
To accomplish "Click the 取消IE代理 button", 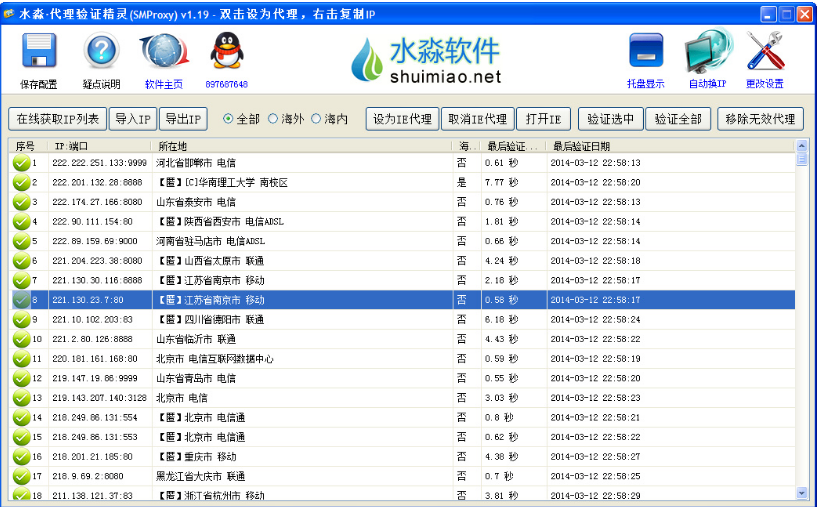I will click(x=478, y=119).
